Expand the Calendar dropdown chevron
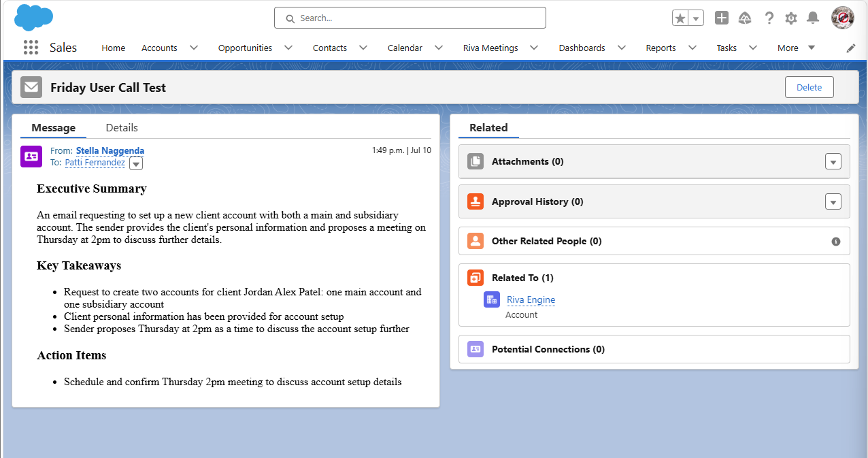Image resolution: width=868 pixels, height=458 pixels. tap(439, 48)
